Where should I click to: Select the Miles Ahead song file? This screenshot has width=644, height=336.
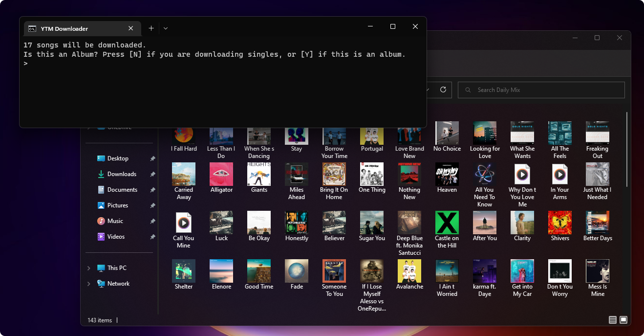point(297,181)
